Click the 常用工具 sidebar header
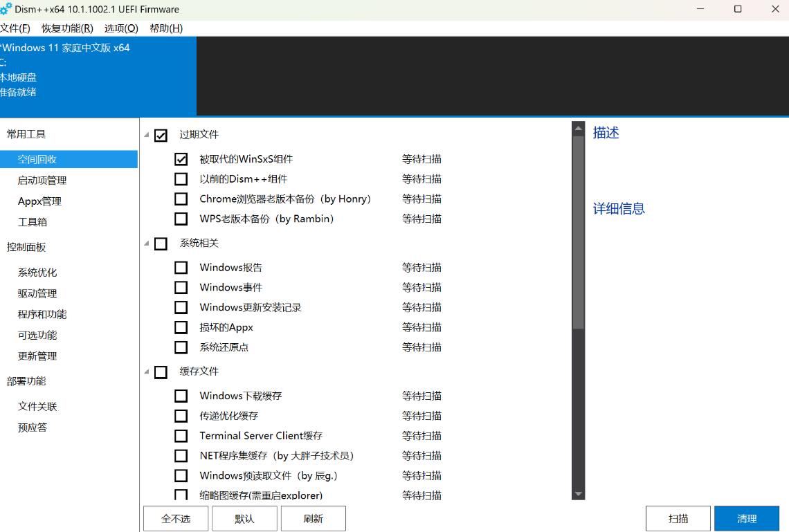 (x=26, y=134)
